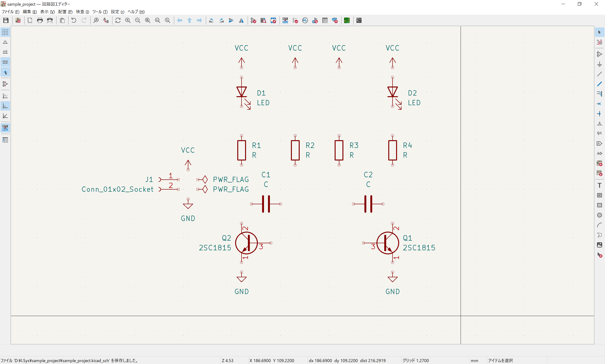Image resolution: width=605 pixels, height=364 pixels.
Task: Zoom to fit the page
Action: coord(148,20)
